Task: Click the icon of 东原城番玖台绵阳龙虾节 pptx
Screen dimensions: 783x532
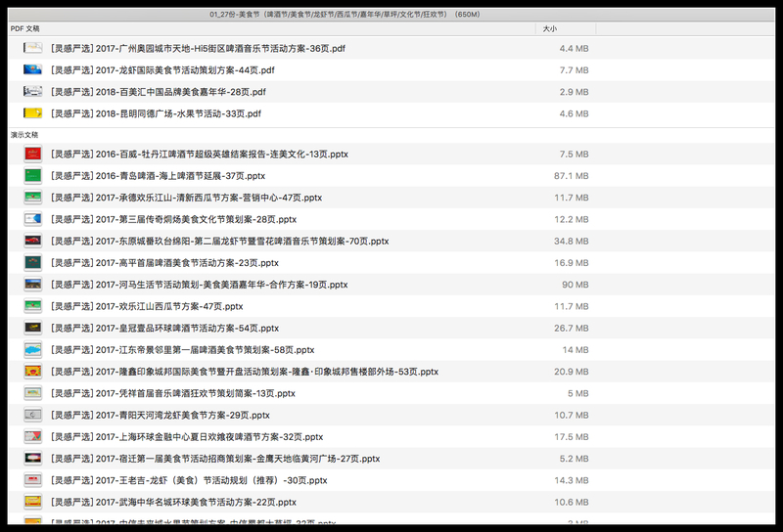Action: pos(33,241)
